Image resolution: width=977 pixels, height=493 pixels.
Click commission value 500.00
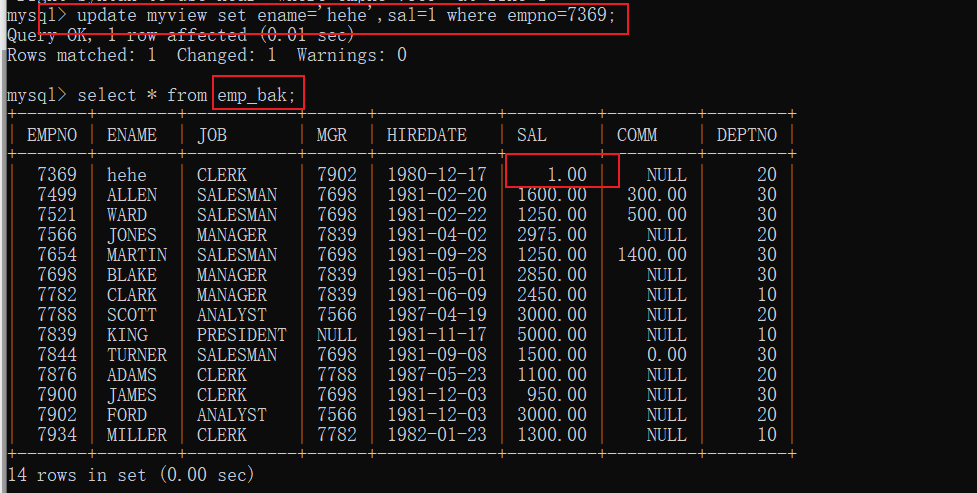coord(657,214)
